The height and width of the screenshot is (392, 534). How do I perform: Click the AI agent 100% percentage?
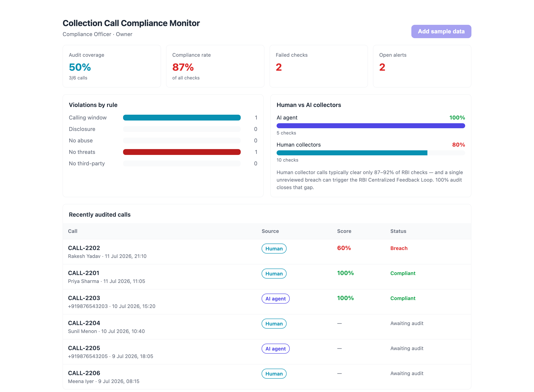[x=457, y=117]
